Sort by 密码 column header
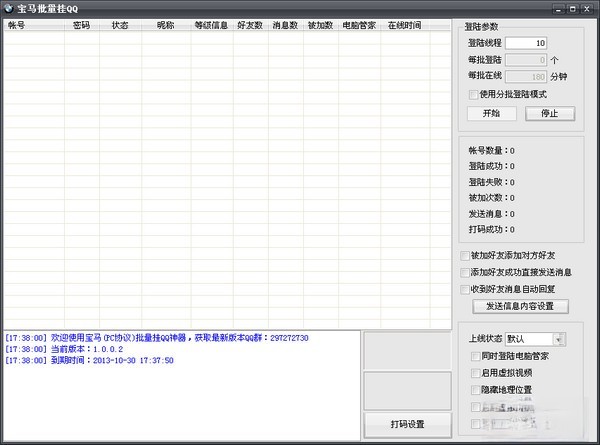This screenshot has width=600, height=445. [x=82, y=25]
